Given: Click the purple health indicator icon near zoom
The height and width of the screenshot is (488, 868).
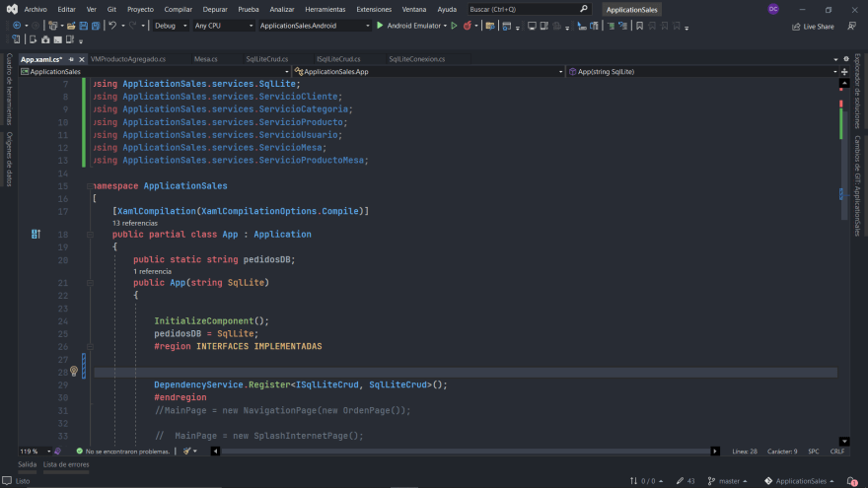Looking at the screenshot, I should (x=57, y=451).
